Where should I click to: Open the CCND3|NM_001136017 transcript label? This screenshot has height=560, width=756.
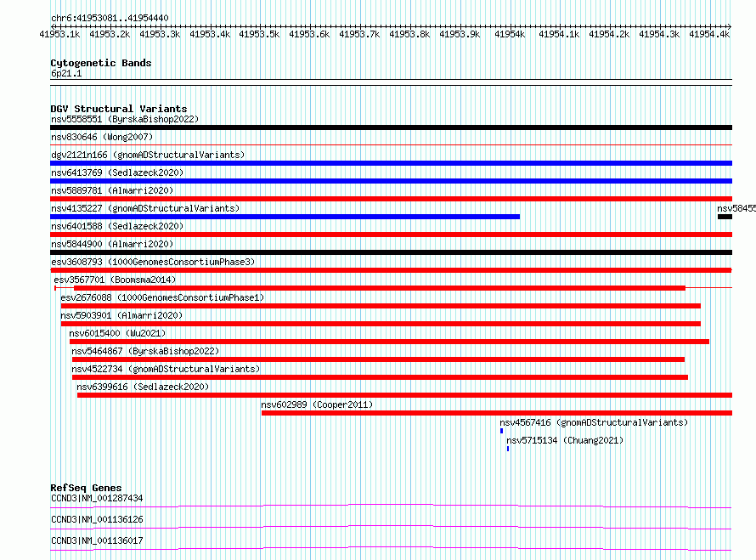click(97, 540)
